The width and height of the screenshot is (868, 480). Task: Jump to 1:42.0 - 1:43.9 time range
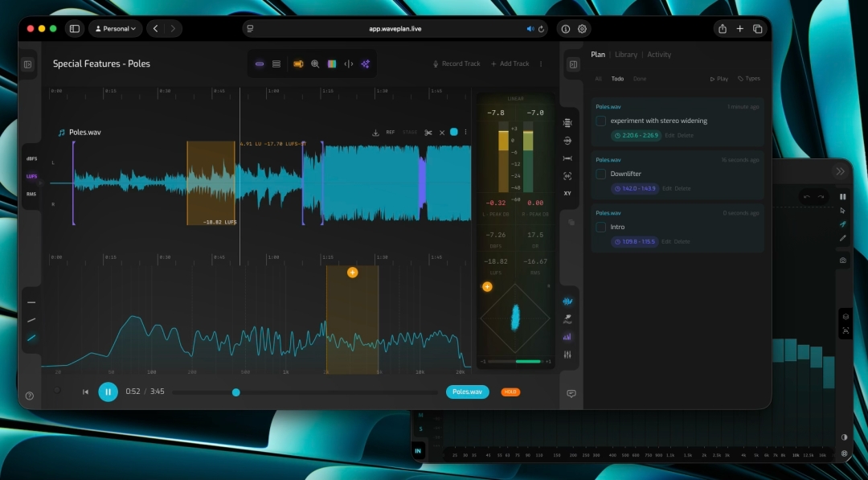click(635, 188)
